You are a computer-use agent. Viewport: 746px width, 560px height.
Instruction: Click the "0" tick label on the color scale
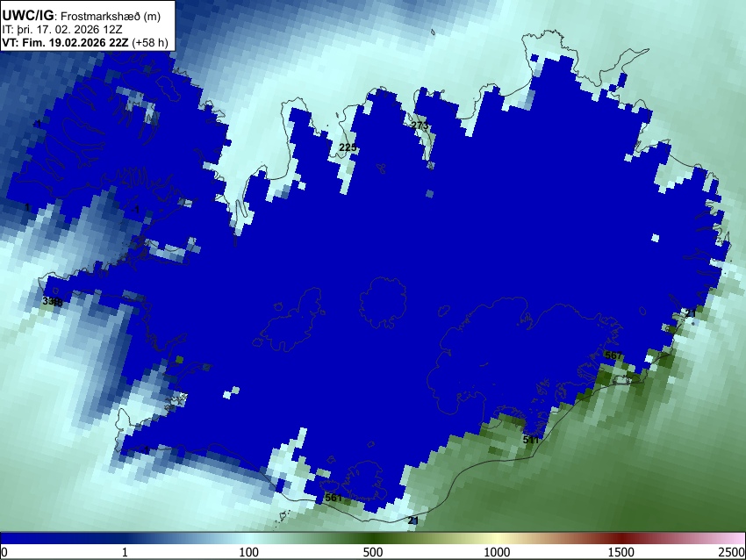pyautogui.click(x=4, y=552)
